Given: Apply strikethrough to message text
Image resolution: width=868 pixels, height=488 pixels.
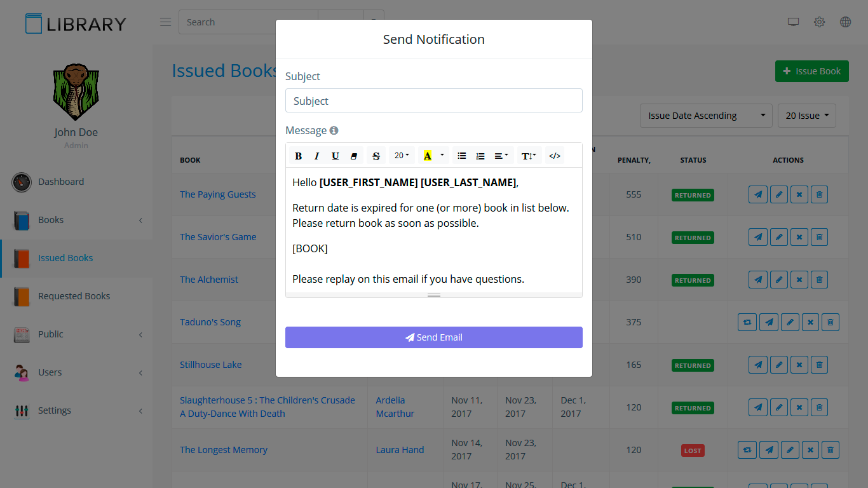Looking at the screenshot, I should point(376,156).
